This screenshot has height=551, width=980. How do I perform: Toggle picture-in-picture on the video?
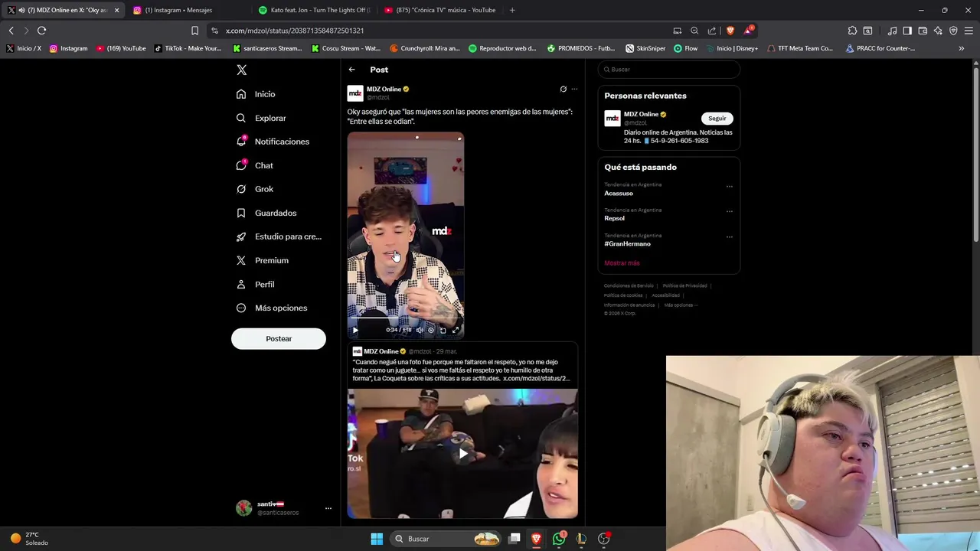coord(443,330)
